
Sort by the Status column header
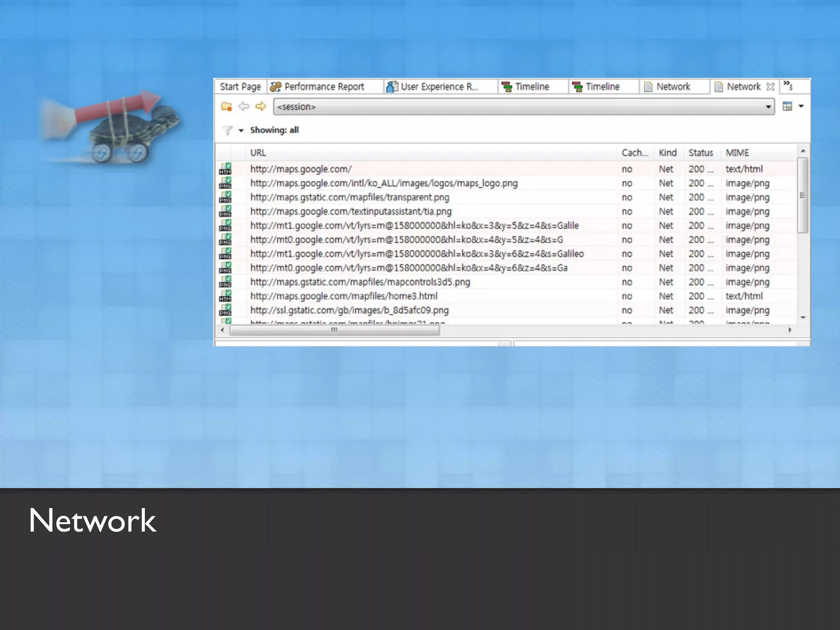coord(701,153)
